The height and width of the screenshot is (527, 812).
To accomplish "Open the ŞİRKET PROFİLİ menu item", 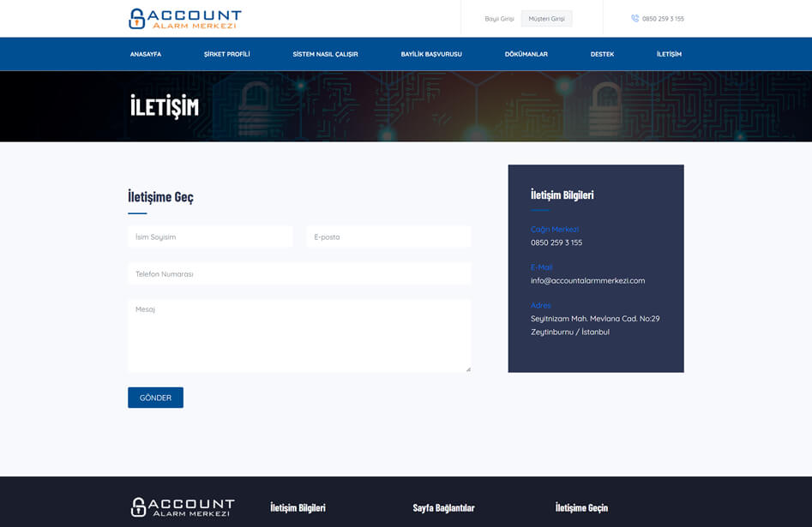I will 226,54.
